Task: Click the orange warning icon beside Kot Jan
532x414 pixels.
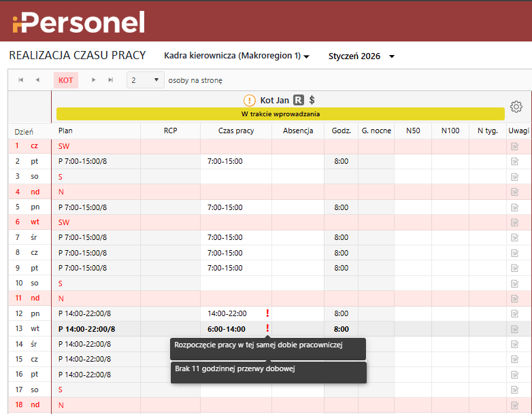Action: (250, 101)
